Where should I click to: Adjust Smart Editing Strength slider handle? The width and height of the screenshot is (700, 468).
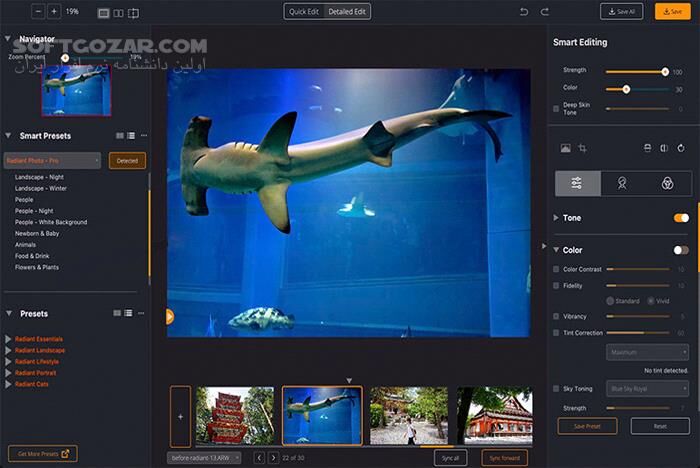tap(665, 72)
